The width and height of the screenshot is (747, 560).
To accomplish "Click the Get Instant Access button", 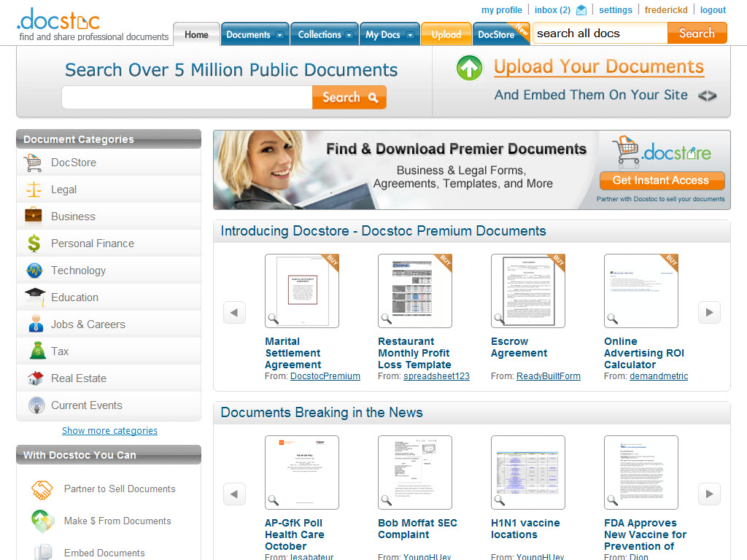I will (x=662, y=180).
